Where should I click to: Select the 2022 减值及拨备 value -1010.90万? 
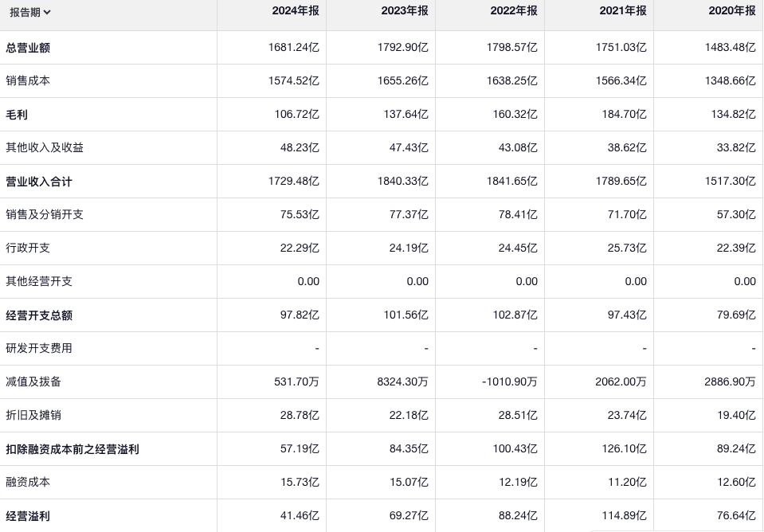click(x=510, y=382)
